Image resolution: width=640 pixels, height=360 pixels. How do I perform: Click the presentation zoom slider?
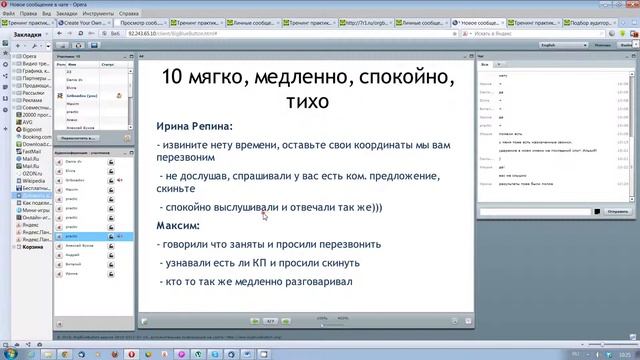click(332, 325)
